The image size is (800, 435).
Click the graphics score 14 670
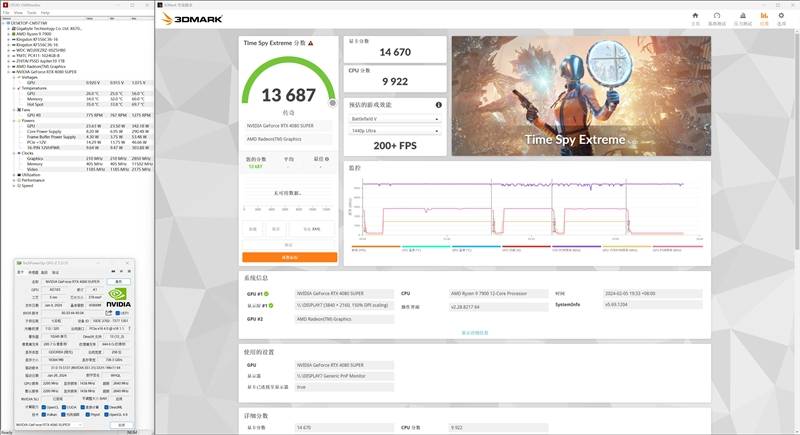[x=395, y=52]
